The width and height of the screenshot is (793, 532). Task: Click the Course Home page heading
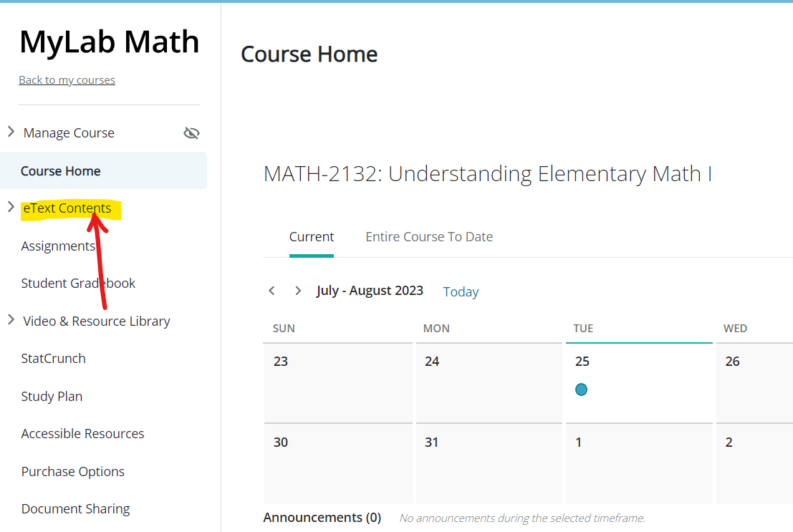309,54
